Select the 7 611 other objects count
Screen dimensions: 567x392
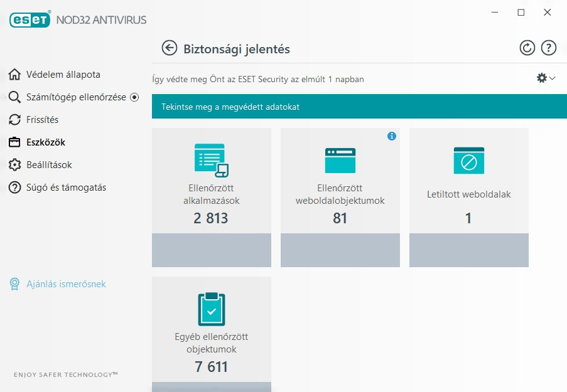tap(211, 367)
